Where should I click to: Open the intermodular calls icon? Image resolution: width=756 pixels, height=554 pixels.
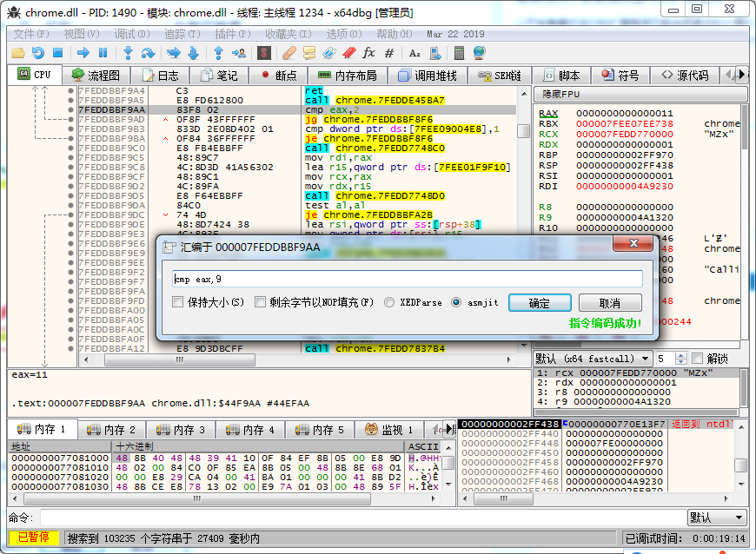pos(434,53)
